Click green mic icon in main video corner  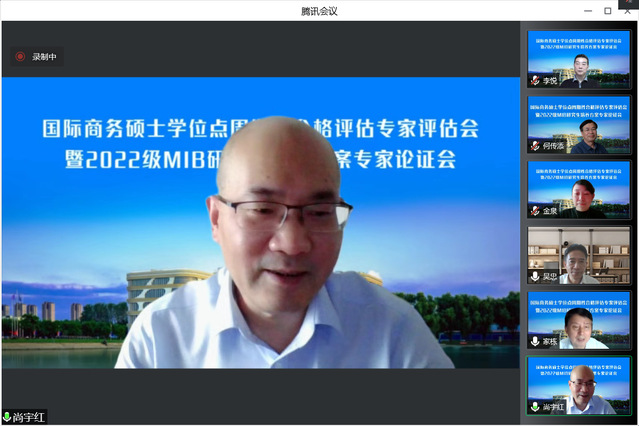coord(8,417)
